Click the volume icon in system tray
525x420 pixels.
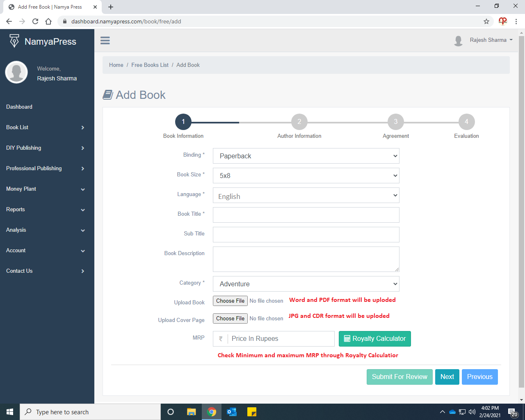point(472,412)
